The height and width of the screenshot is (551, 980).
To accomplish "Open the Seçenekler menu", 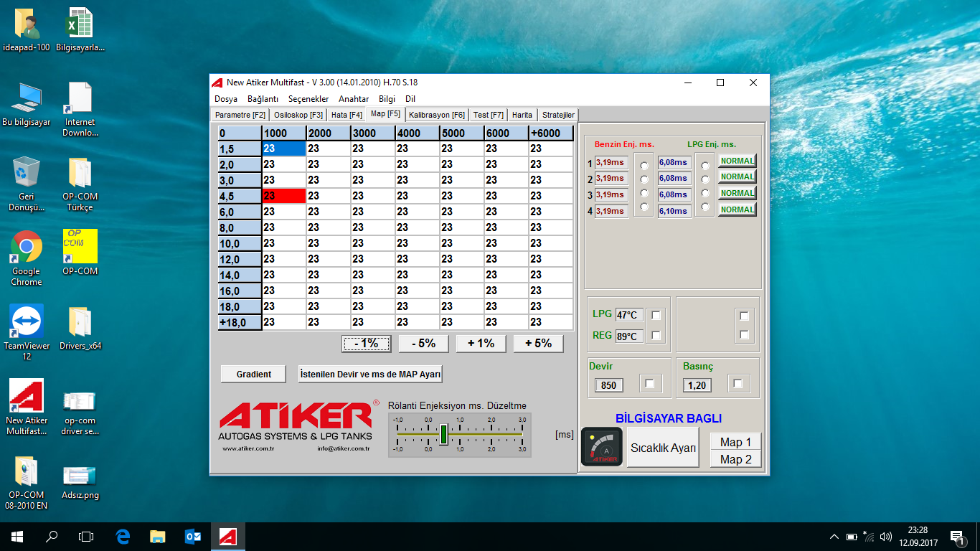I will click(x=308, y=99).
